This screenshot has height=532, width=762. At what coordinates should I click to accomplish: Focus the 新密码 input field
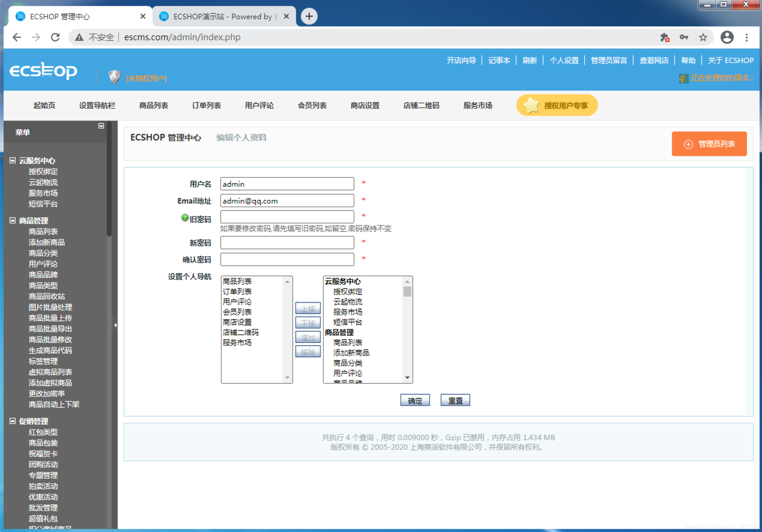tap(287, 243)
